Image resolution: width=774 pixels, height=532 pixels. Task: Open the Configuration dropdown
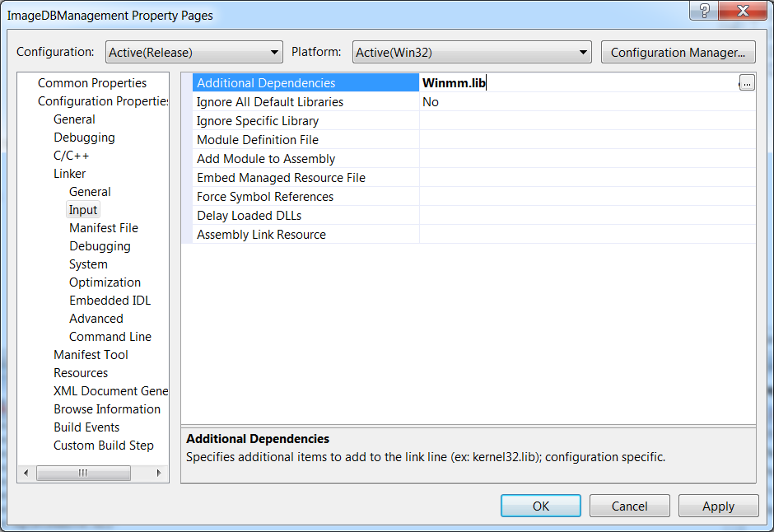click(x=193, y=52)
